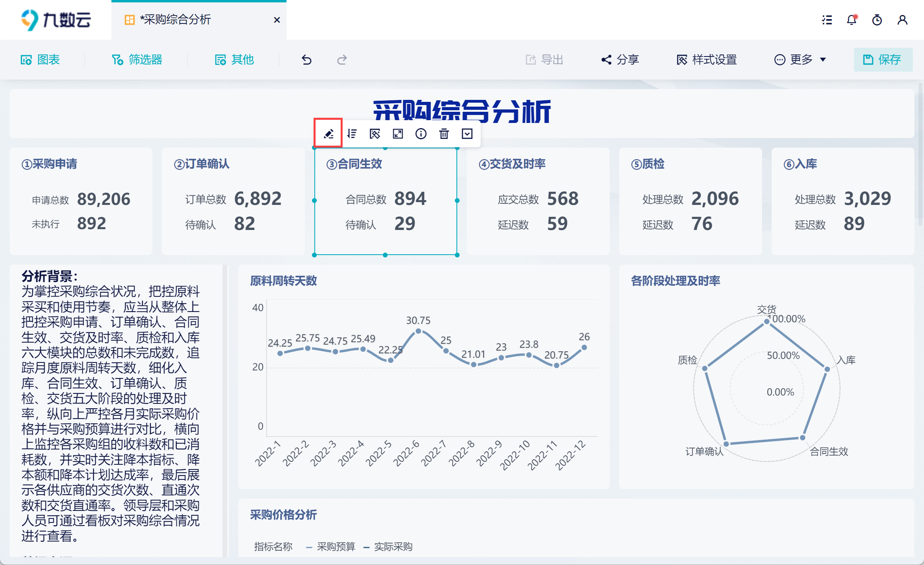924x565 pixels.
Task: Open the notifications bell
Action: point(852,20)
